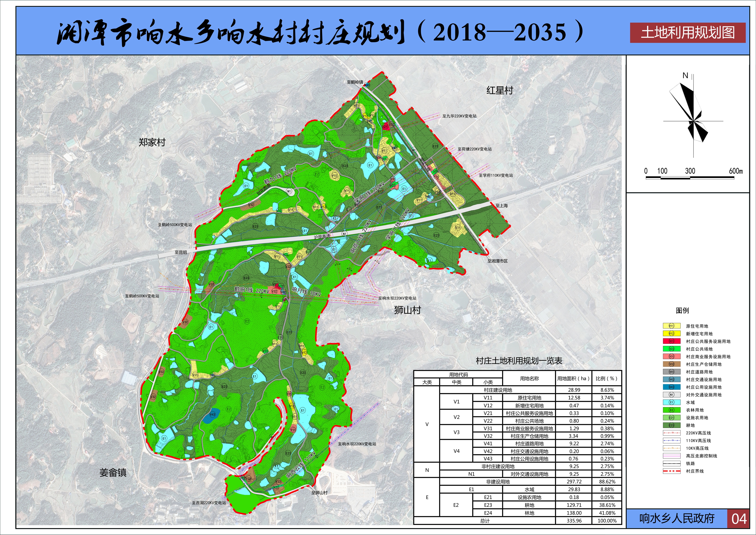Click the 110KV高压线 legend line sample

[x=671, y=440]
